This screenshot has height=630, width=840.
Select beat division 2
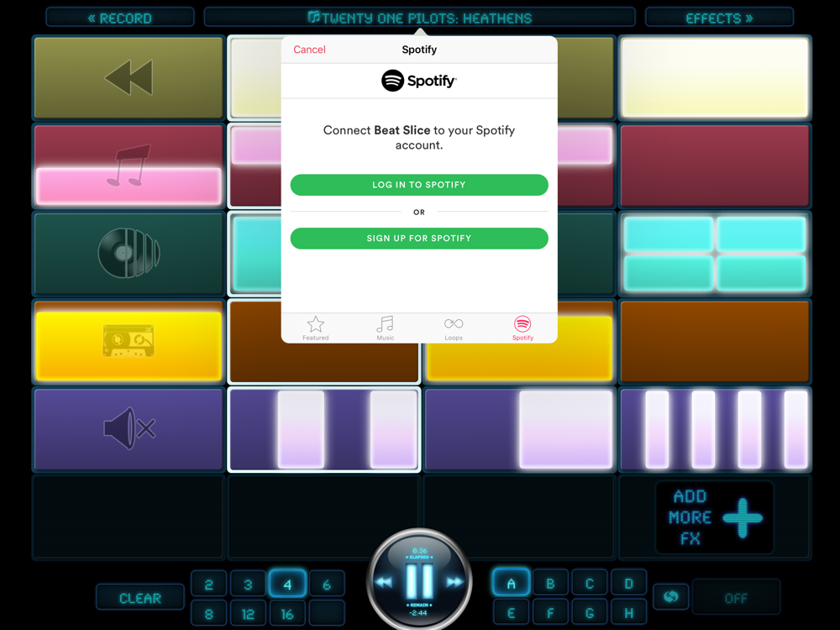(x=209, y=585)
